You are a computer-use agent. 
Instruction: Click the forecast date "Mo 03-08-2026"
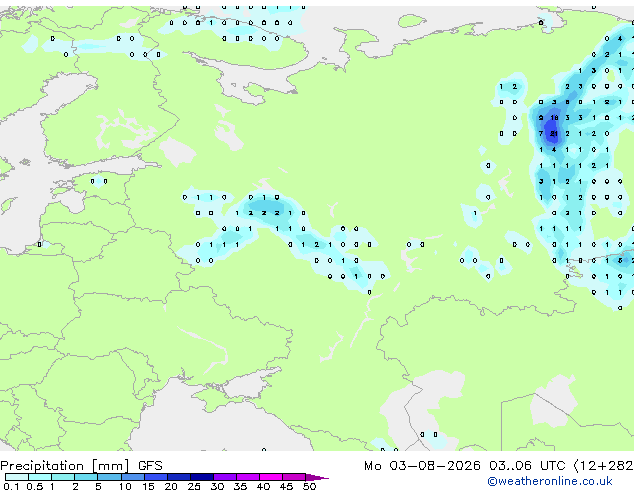point(422,466)
